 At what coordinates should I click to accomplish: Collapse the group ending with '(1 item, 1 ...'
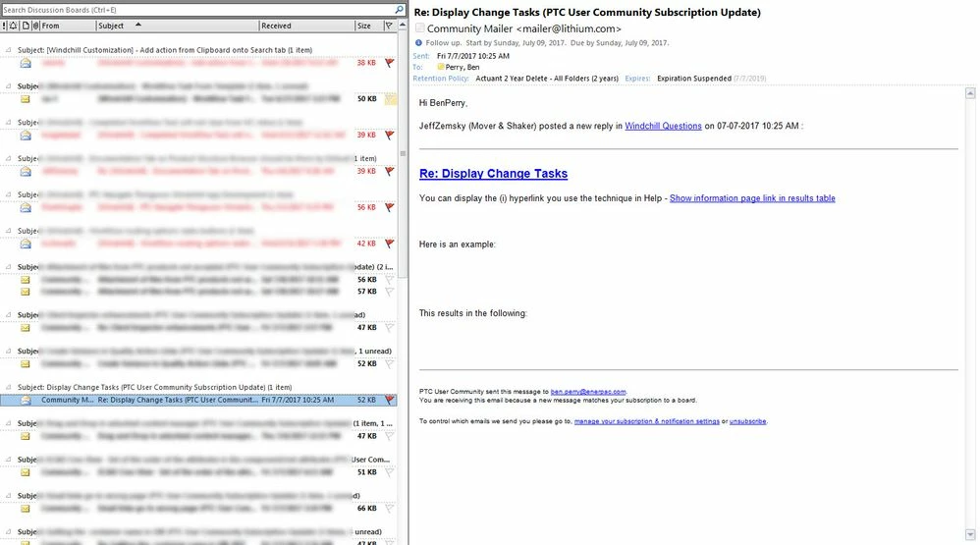tap(8, 423)
